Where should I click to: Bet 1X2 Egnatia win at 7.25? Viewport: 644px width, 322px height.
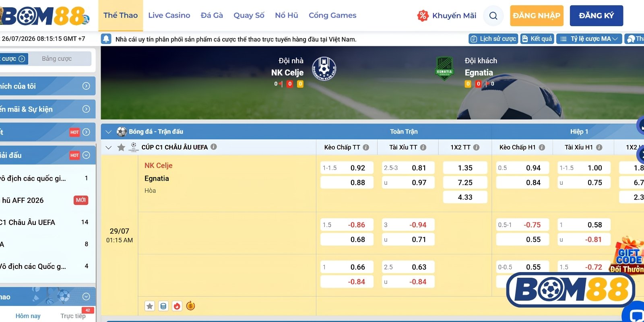[465, 182]
